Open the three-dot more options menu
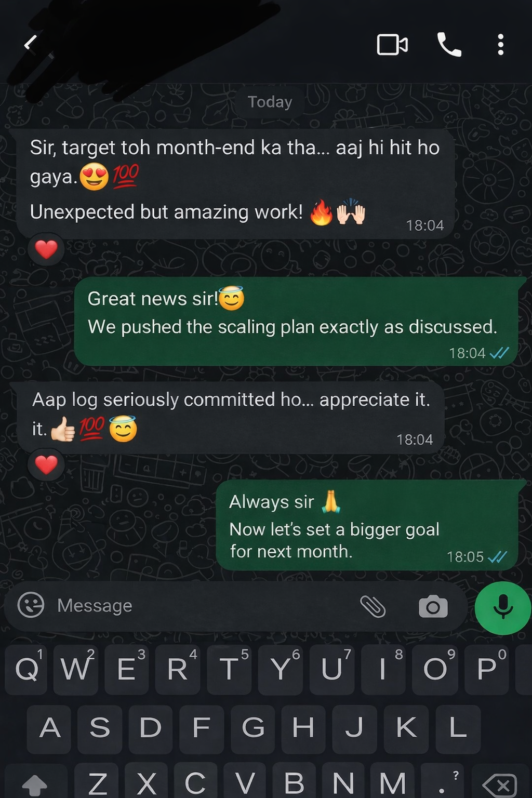This screenshot has width=532, height=798. [x=500, y=45]
